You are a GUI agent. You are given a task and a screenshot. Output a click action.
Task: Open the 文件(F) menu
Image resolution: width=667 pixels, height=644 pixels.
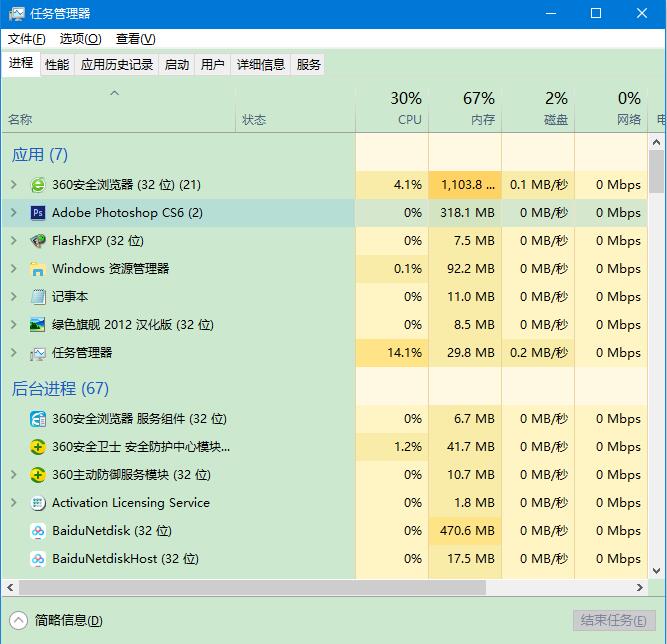click(26, 39)
